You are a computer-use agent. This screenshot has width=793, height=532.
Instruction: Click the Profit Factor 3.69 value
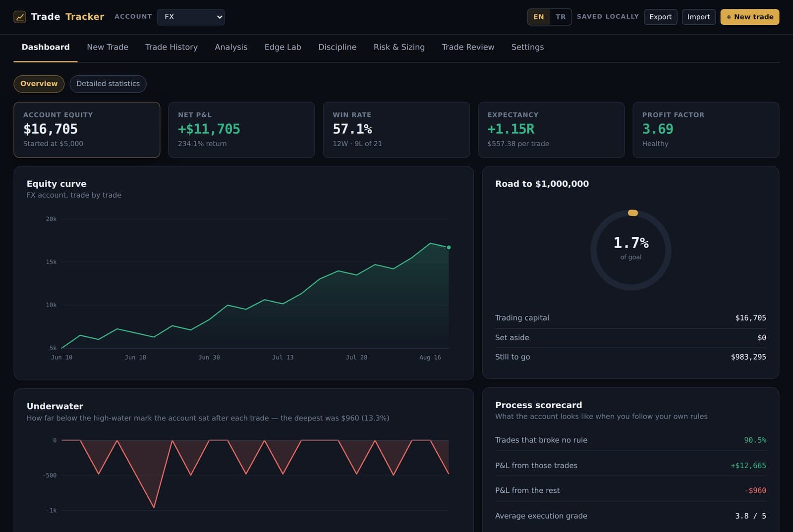[658, 129]
